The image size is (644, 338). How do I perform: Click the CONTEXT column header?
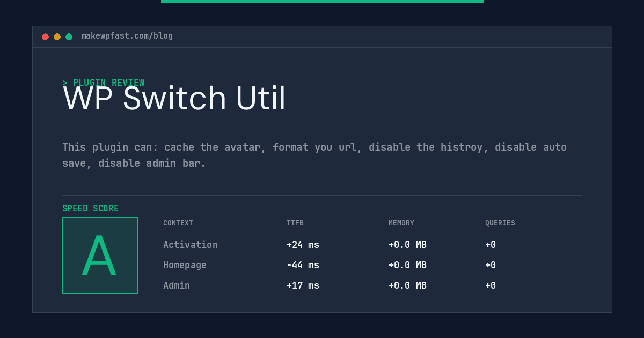(x=178, y=223)
